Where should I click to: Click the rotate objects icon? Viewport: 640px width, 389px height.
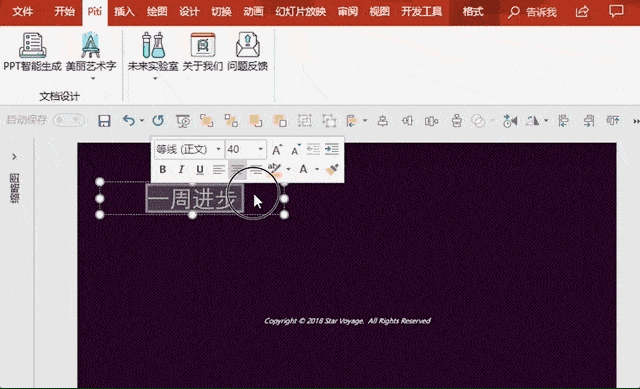pos(532,121)
